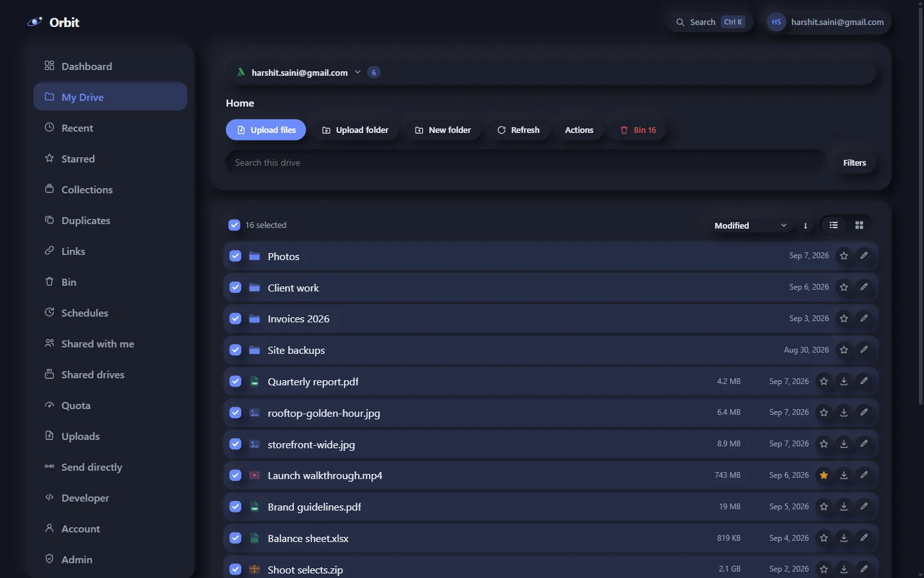Switch to list view
Viewport: 924px width, 578px height.
834,225
